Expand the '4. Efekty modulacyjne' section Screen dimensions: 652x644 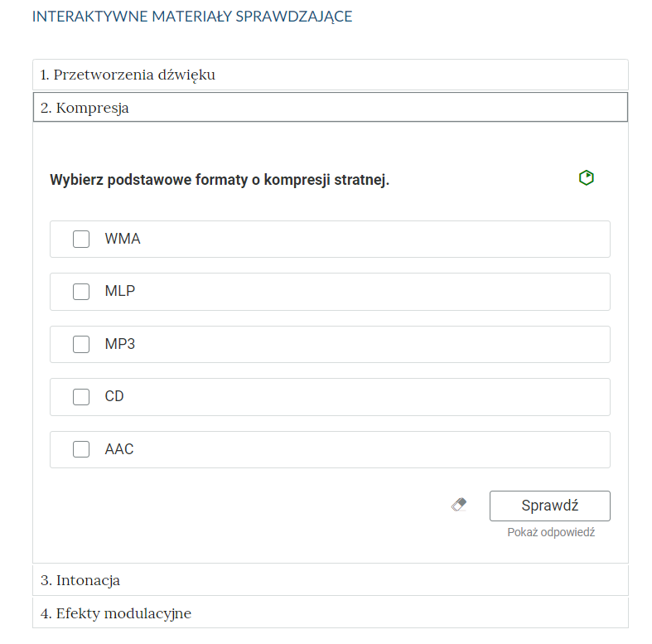[x=330, y=613]
